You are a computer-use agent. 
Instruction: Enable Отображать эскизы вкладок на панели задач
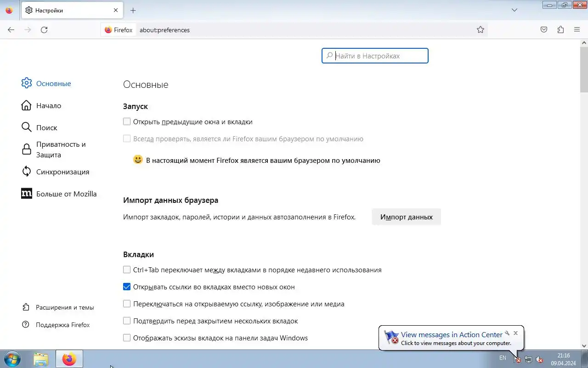pos(127,338)
